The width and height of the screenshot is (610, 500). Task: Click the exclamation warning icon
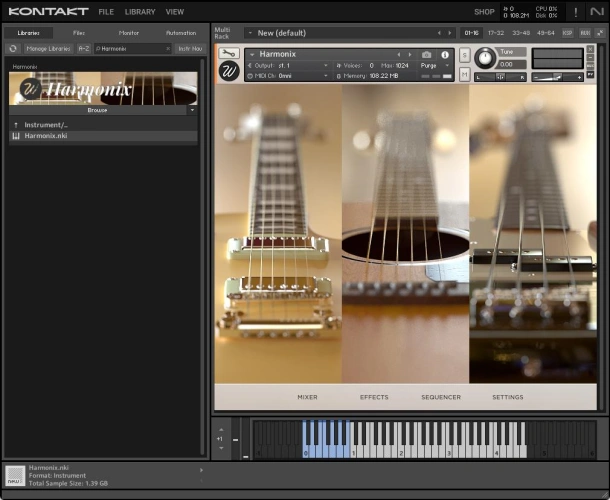coord(575,12)
